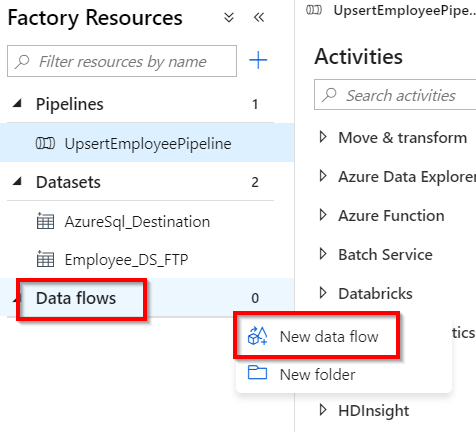
Task: Click the search icon in Search activities box
Action: click(329, 95)
